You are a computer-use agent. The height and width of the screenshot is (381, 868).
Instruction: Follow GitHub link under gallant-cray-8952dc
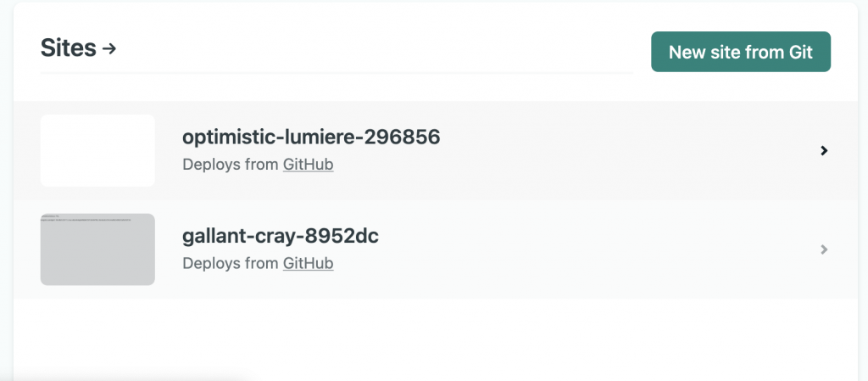308,264
